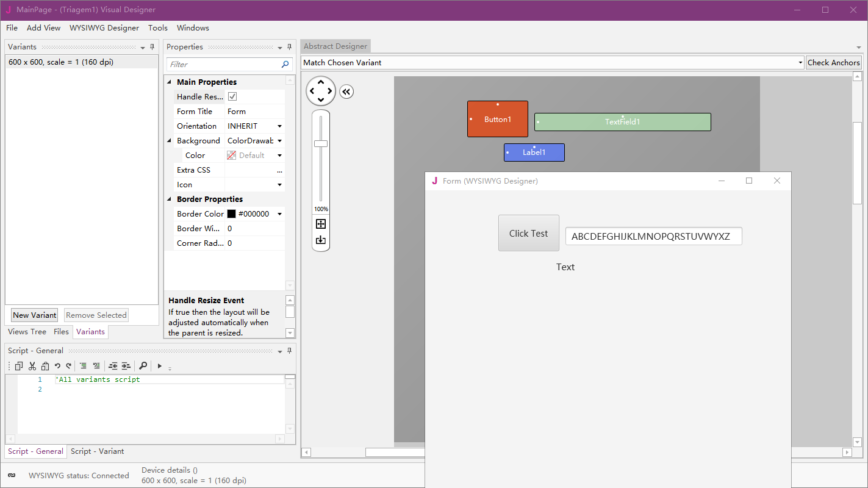The image size is (868, 488).
Task: Click the New Variant button
Action: [35, 315]
